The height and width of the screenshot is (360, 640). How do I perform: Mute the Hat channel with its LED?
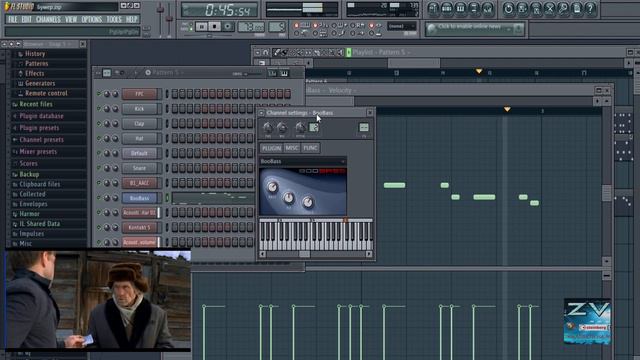(98, 138)
